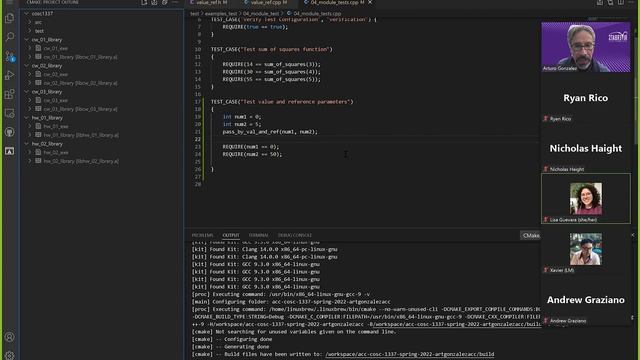The width and height of the screenshot is (640, 360).
Task: Open the Output panel tab
Action: coord(231,235)
